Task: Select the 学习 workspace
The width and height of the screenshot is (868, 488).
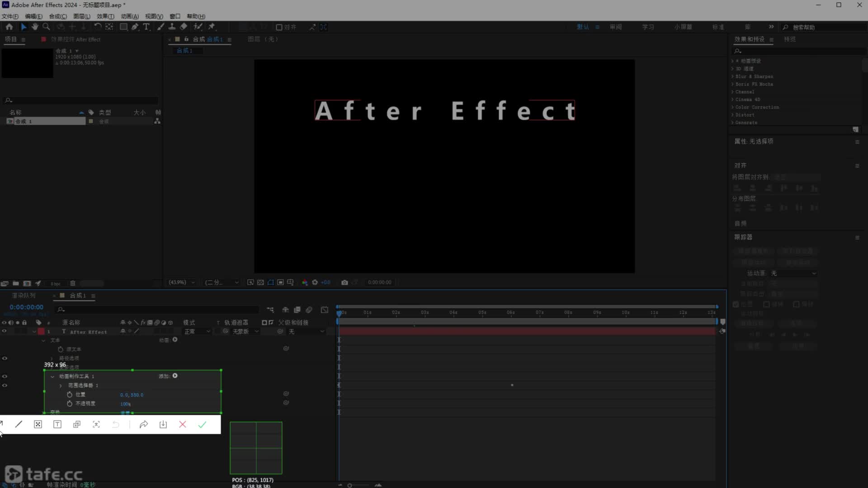Action: pos(648,27)
